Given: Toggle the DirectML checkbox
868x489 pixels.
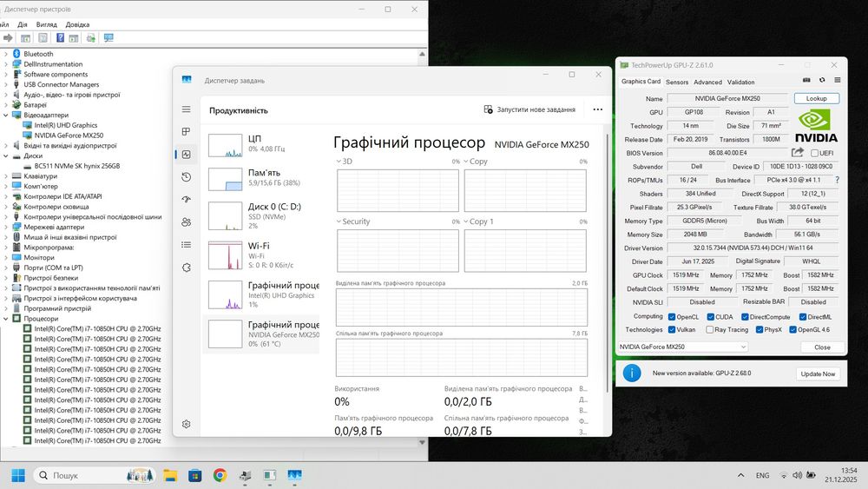Looking at the screenshot, I should tap(803, 317).
